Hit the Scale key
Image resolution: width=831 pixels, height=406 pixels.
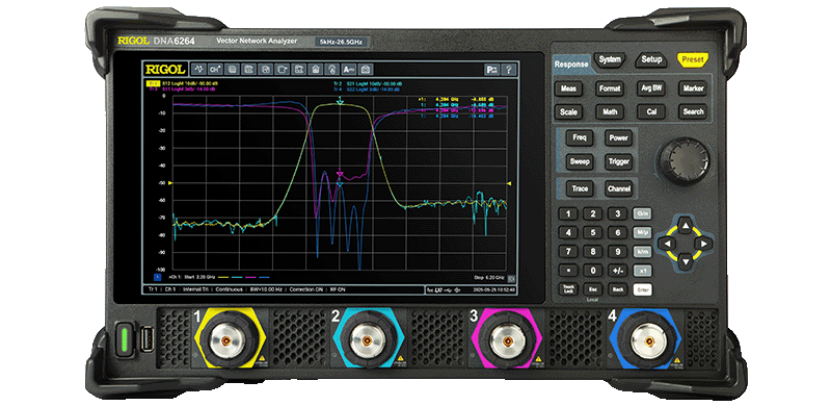pyautogui.click(x=569, y=112)
